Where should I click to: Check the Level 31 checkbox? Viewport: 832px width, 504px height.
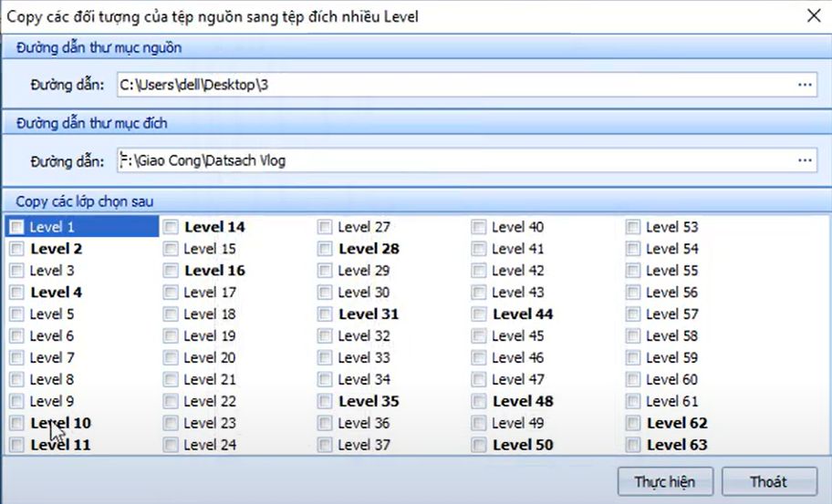pos(325,314)
